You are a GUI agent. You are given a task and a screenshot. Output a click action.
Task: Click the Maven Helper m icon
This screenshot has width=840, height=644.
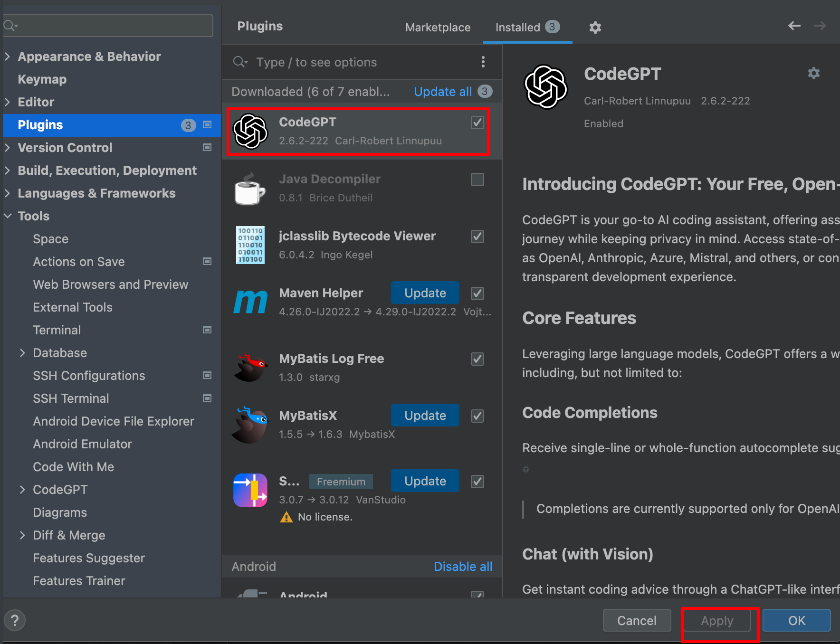coord(250,302)
